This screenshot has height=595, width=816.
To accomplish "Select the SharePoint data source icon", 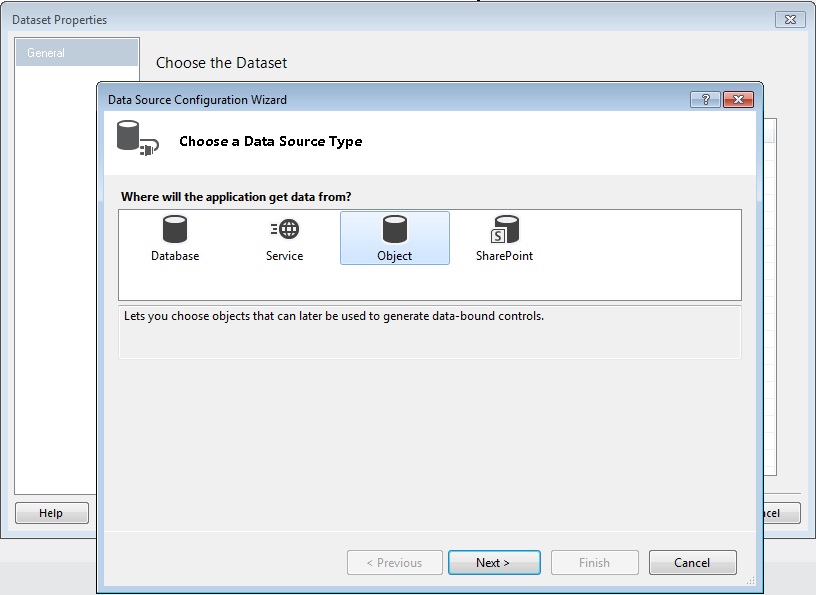I will point(504,231).
